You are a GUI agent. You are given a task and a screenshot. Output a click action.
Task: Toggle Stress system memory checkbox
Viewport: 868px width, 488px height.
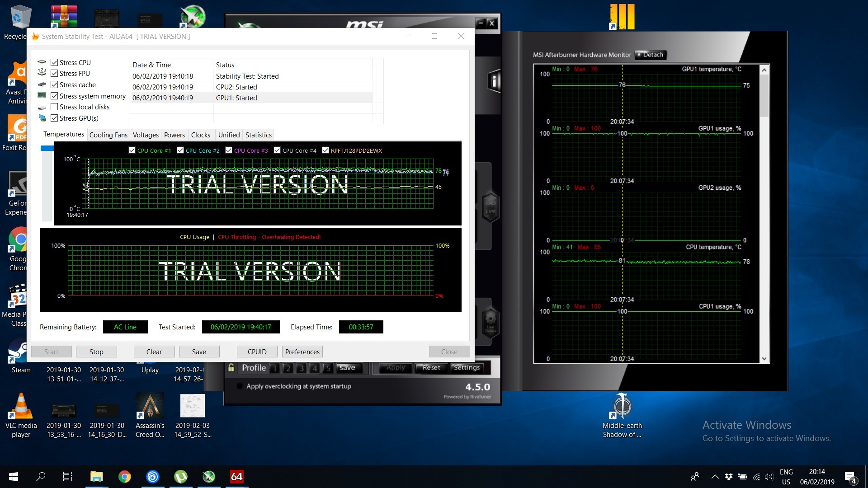tap(54, 96)
